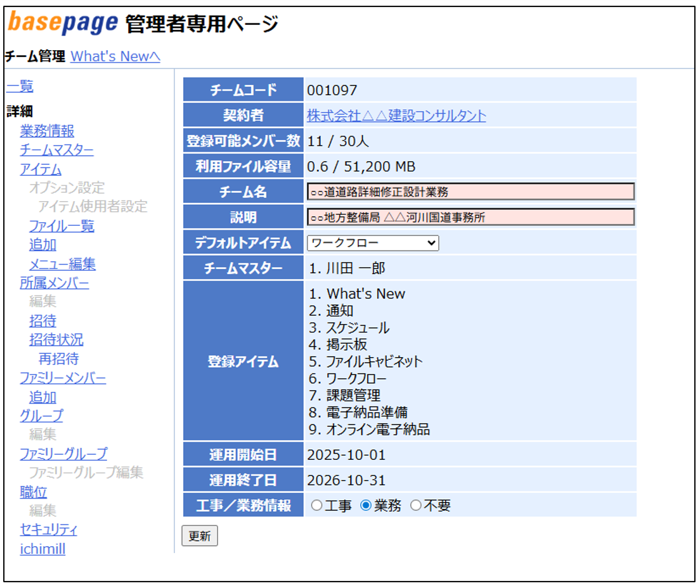Click the basepage logo
Screen dimensions: 700x588
[x=62, y=23]
